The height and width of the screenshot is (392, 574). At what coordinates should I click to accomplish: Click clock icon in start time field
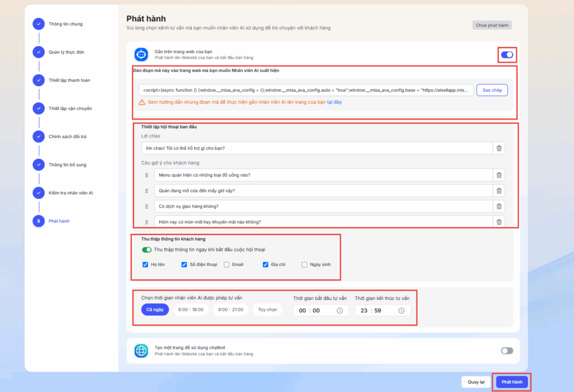(x=340, y=311)
